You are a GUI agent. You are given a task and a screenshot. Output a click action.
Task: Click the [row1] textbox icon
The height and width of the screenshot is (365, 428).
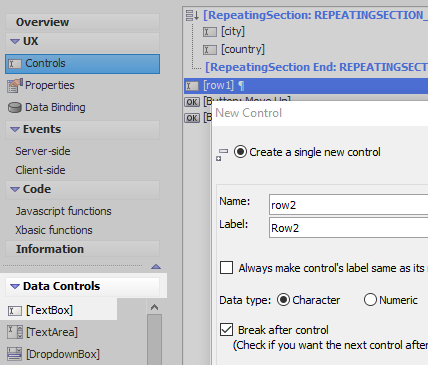click(192, 86)
